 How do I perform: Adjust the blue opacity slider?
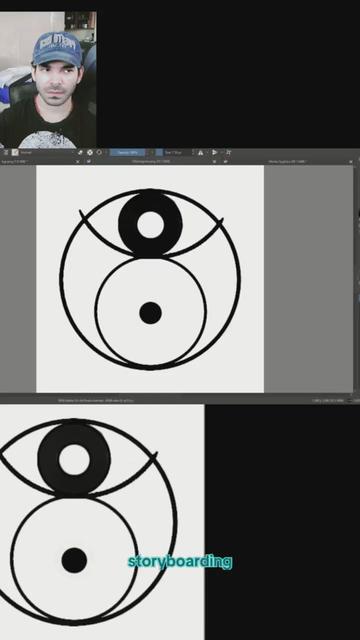point(127,153)
